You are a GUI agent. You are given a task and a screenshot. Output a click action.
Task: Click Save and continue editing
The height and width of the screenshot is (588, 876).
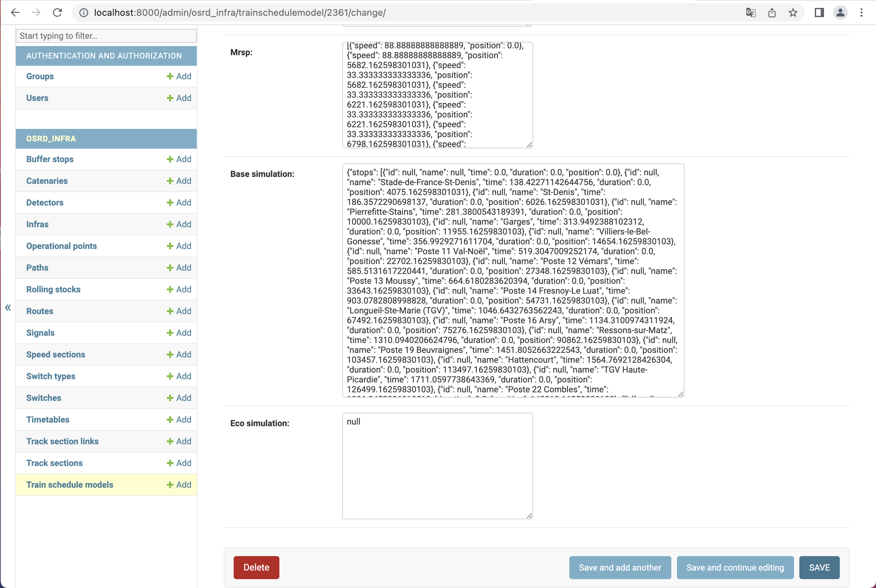coord(735,567)
